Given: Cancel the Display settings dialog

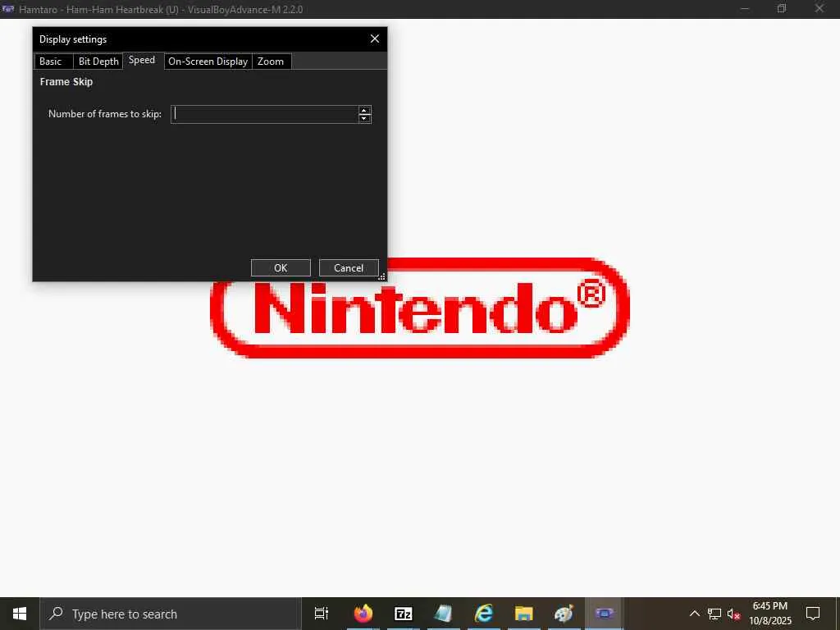Looking at the screenshot, I should 349,268.
